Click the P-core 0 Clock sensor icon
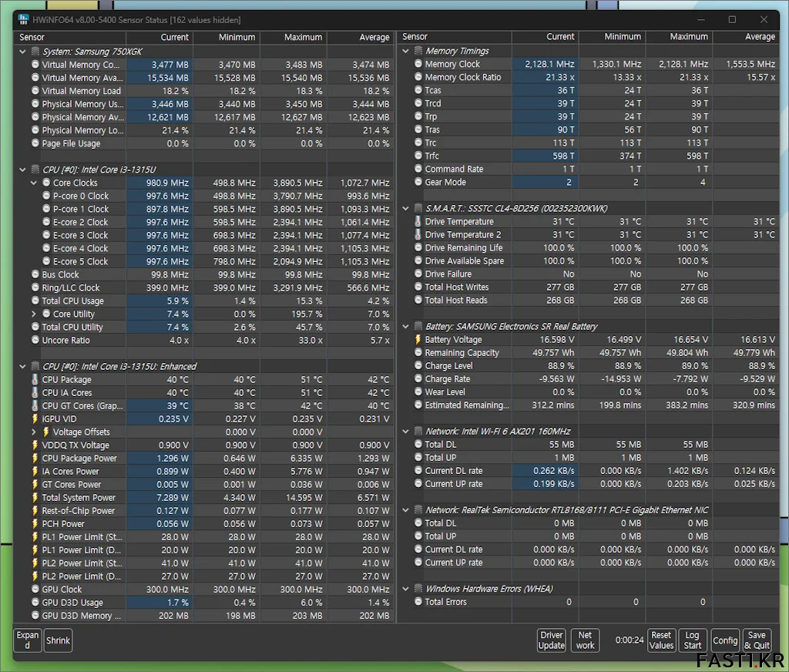 point(46,196)
